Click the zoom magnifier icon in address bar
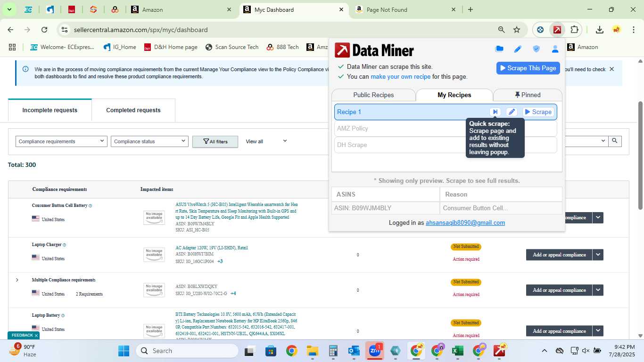644x362 pixels. click(502, 30)
